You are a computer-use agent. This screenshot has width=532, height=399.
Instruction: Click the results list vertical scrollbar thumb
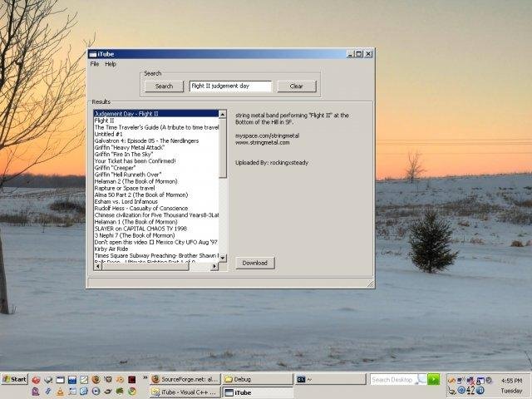[x=223, y=148]
